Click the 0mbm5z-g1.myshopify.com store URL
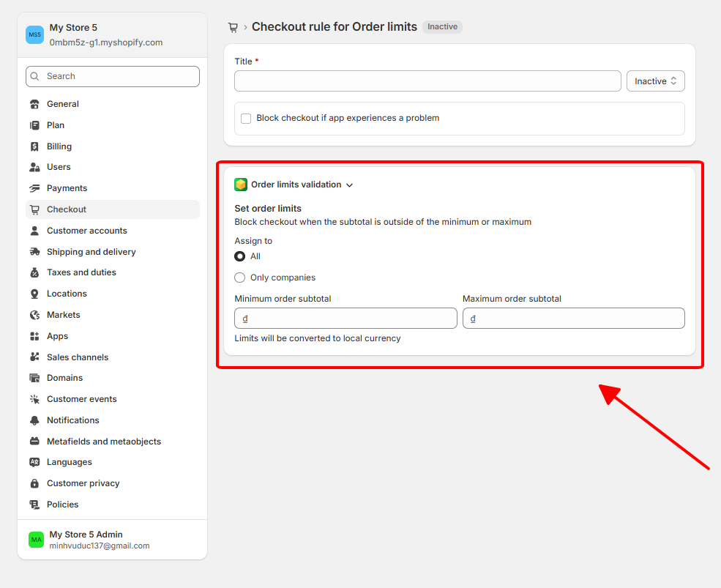The width and height of the screenshot is (721, 588). tap(106, 42)
